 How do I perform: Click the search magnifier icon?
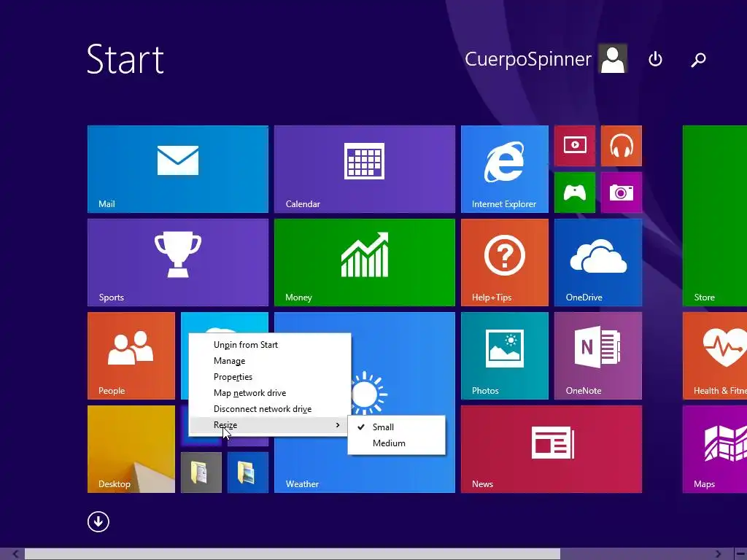(698, 60)
